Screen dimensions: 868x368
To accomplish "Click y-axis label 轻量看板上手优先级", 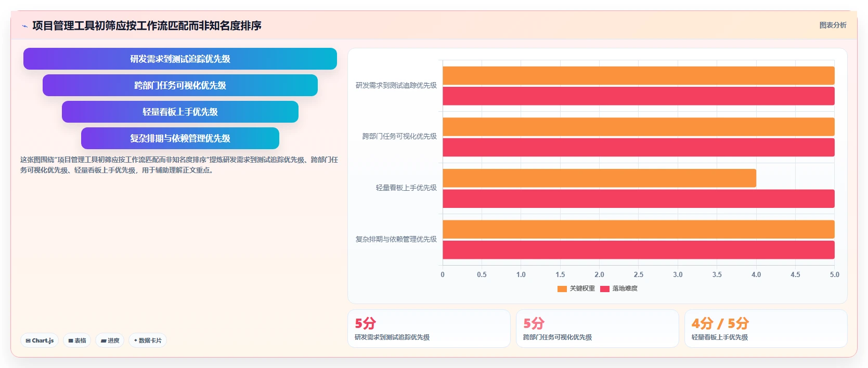I will pyautogui.click(x=406, y=188).
